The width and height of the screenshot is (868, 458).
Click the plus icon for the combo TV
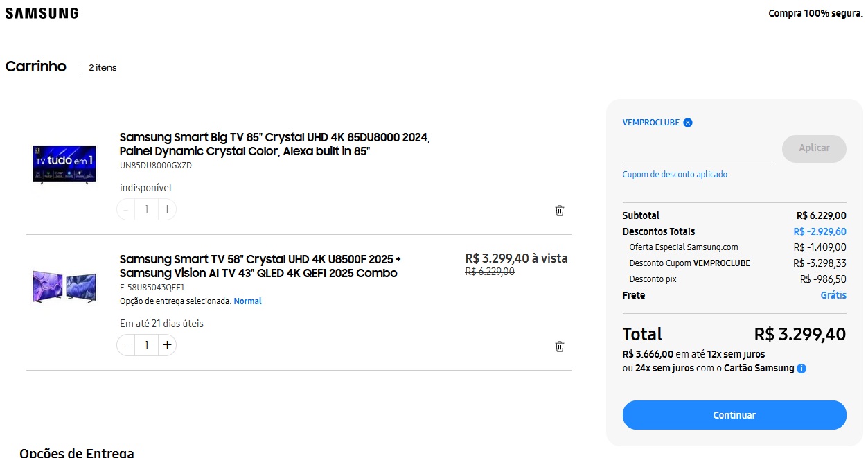point(166,344)
